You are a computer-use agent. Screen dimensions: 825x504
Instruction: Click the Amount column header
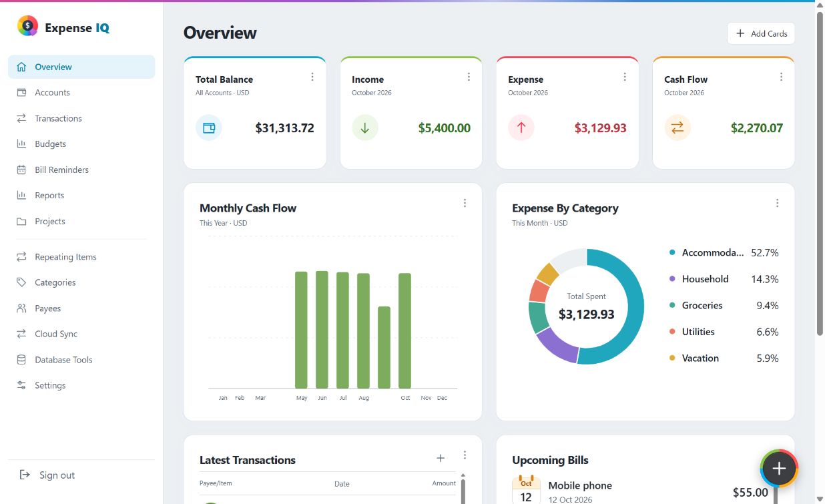444,483
